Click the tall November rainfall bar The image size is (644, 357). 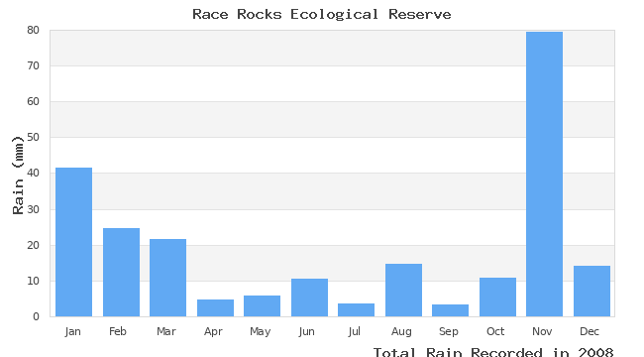(x=544, y=174)
